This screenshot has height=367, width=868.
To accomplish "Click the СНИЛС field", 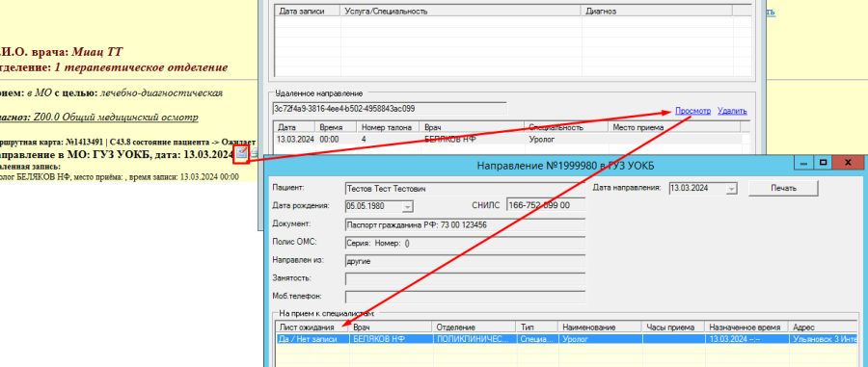I will [x=545, y=205].
